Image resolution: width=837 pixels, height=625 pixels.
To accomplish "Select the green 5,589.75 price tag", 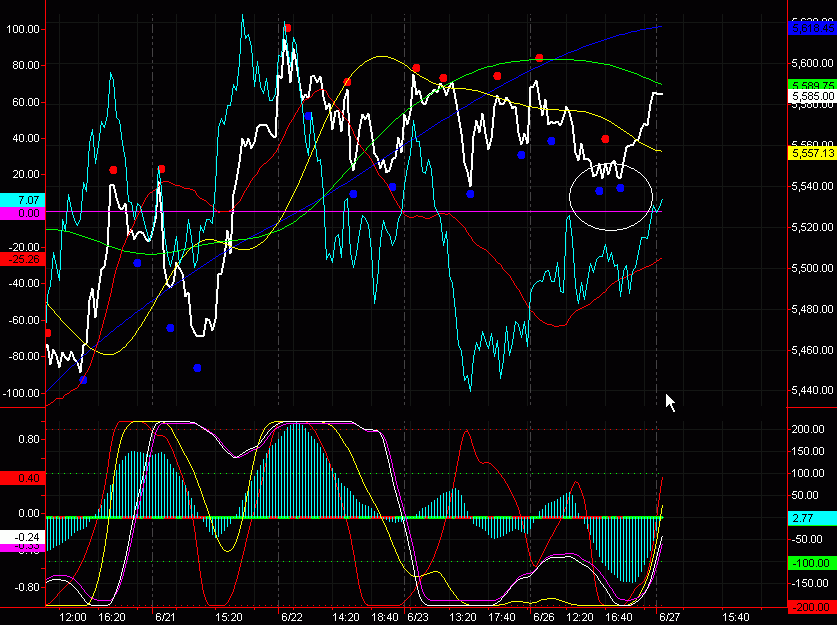I will (x=812, y=85).
